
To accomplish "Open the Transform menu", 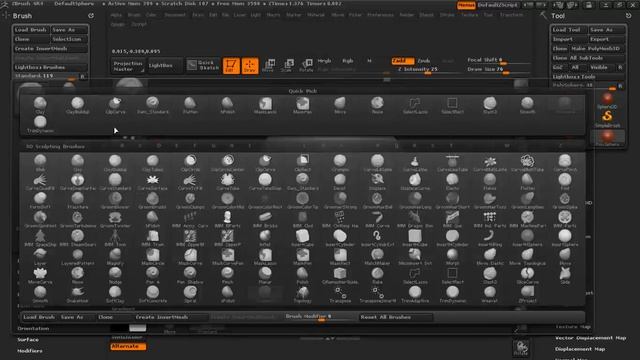I will tap(511, 15).
